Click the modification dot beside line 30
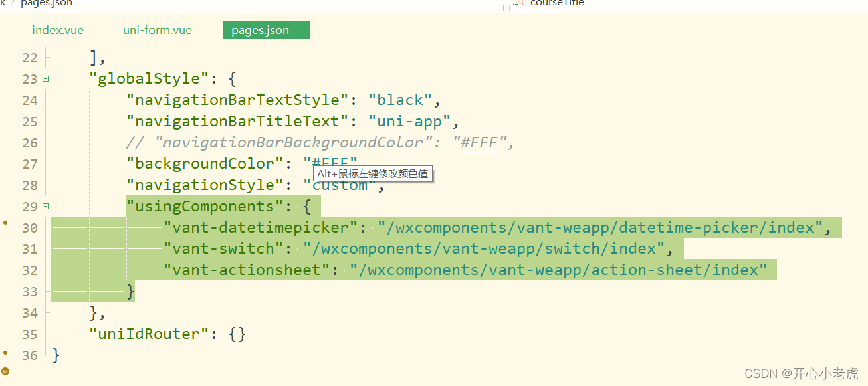Viewport: 868px width, 386px height. (x=6, y=223)
